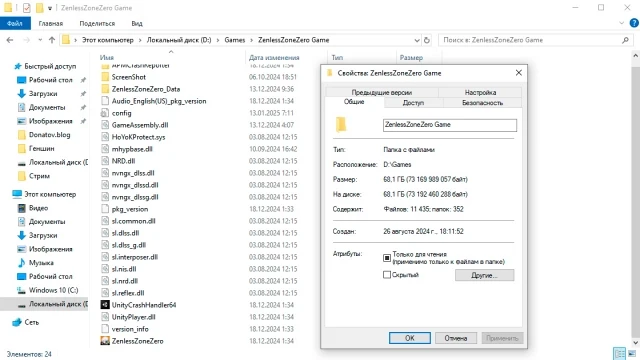Open recent locations dropdown arrow
640x360 pixels.
coord(40,40)
